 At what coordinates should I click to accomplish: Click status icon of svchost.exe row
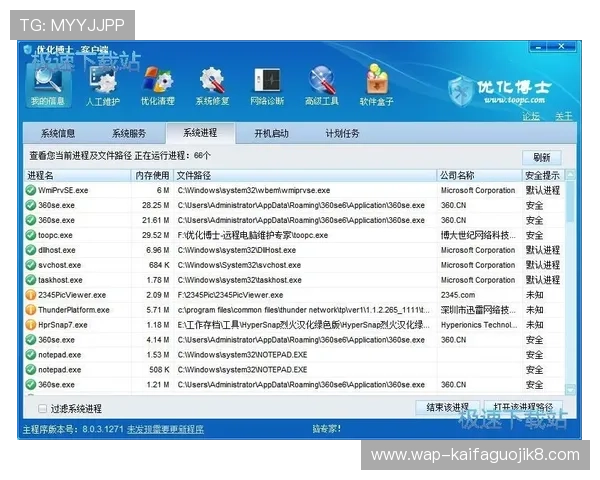coord(31,265)
